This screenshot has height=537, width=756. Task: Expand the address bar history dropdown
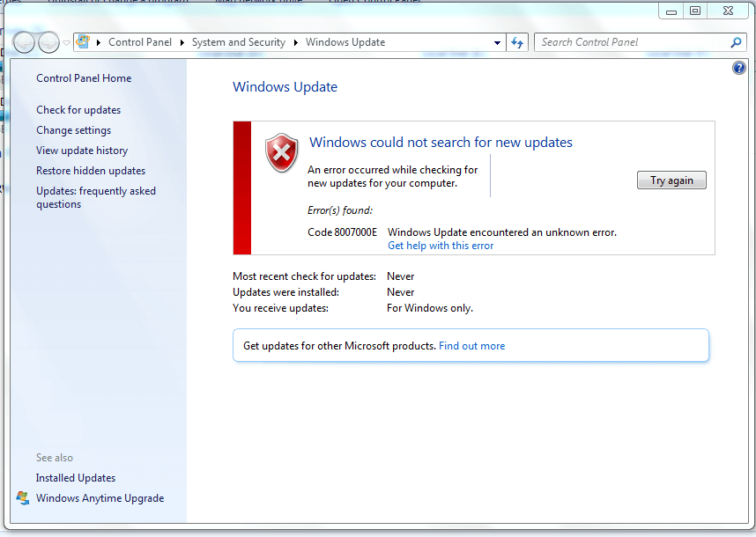[497, 43]
